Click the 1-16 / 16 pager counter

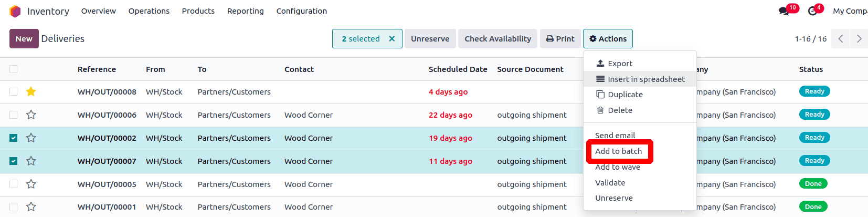pyautogui.click(x=810, y=39)
